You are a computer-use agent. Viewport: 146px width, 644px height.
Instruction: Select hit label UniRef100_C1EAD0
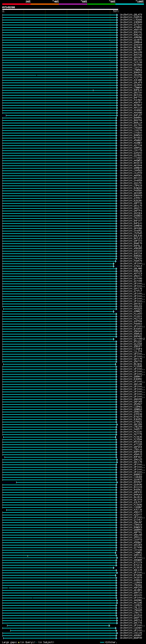[131, 628]
